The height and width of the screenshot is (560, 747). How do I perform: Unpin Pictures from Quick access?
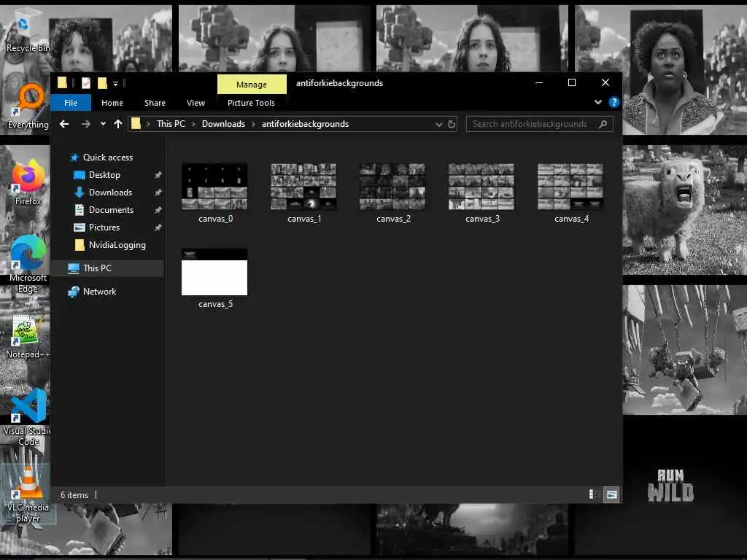point(158,227)
